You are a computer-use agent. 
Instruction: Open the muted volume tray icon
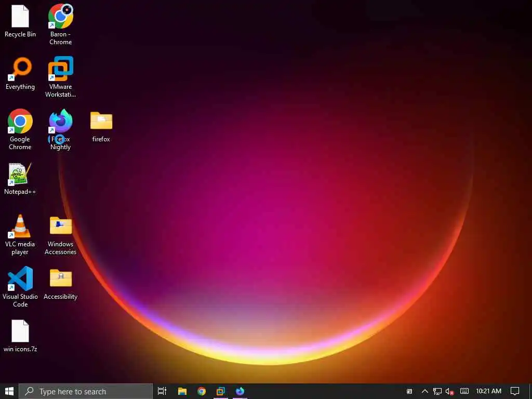(449, 391)
